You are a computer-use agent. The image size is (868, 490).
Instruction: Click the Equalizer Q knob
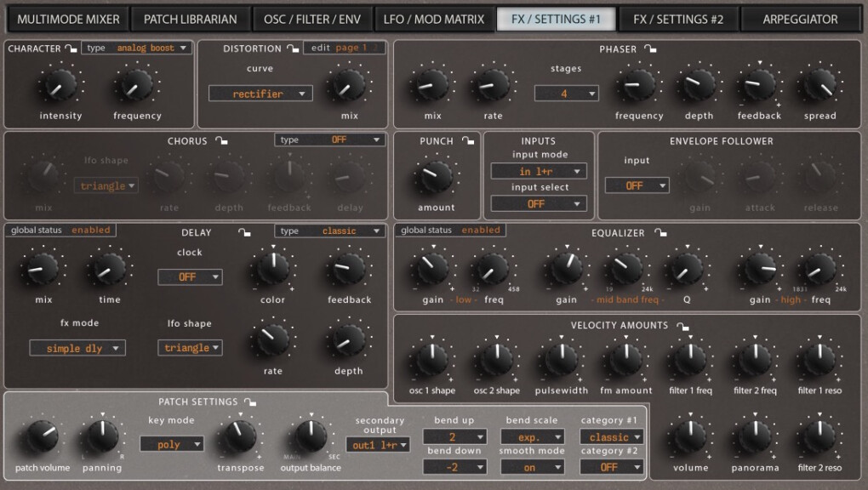687,269
